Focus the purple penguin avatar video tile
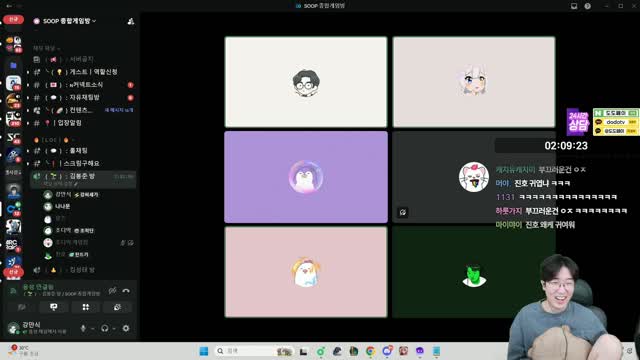This screenshot has width=640, height=360. (x=306, y=177)
